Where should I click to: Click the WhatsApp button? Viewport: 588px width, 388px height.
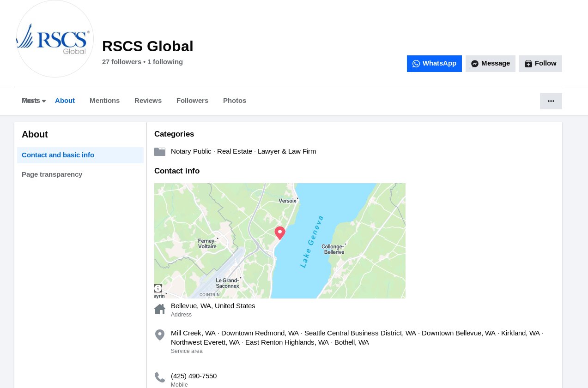[434, 64]
